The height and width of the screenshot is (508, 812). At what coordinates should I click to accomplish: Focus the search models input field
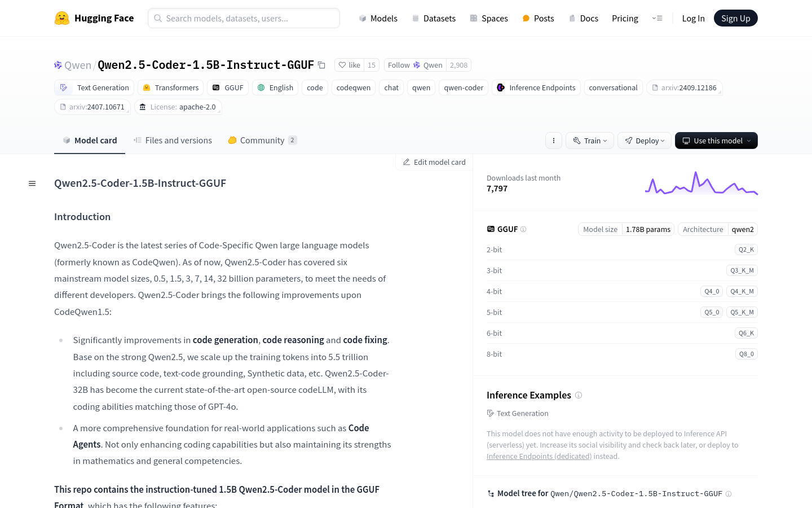[244, 18]
